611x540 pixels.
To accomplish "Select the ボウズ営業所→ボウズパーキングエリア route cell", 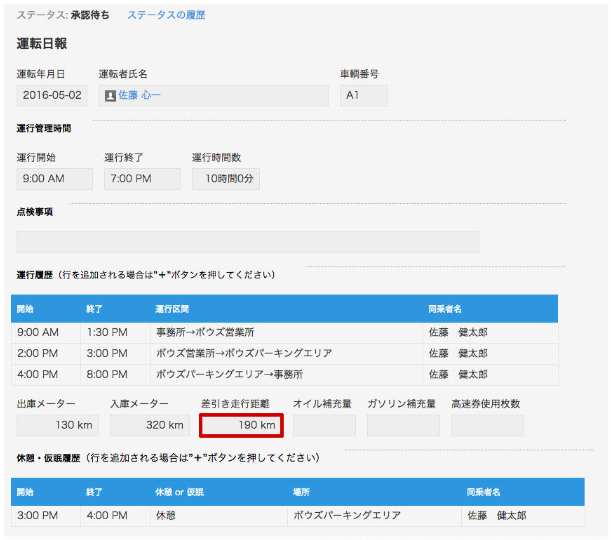I will [243, 353].
